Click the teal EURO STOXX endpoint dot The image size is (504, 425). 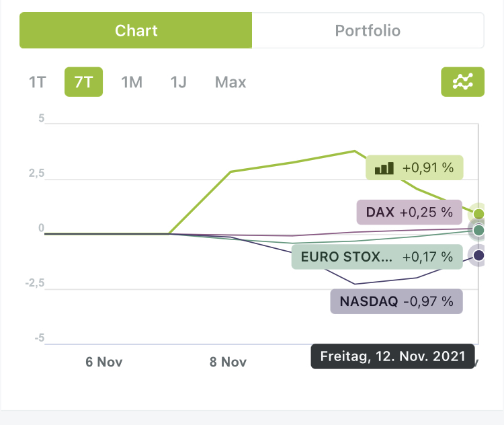pyautogui.click(x=478, y=231)
